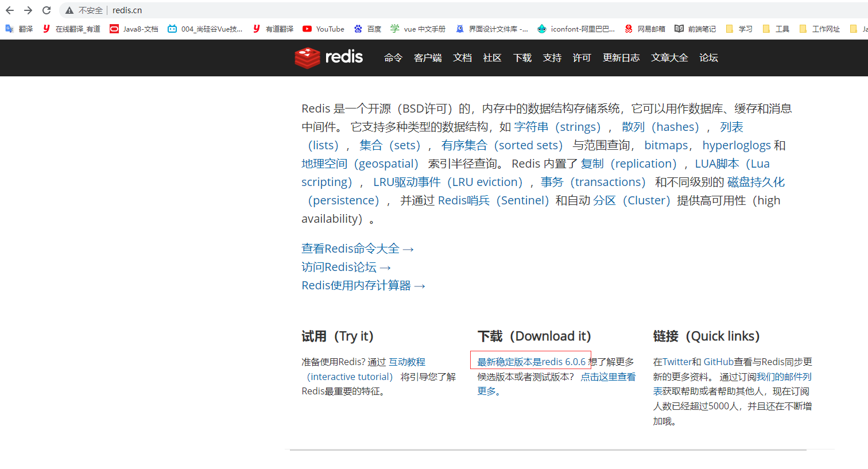The height and width of the screenshot is (469, 868).
Task: Open the 网易邮箱 bookmark
Action: tap(645, 29)
